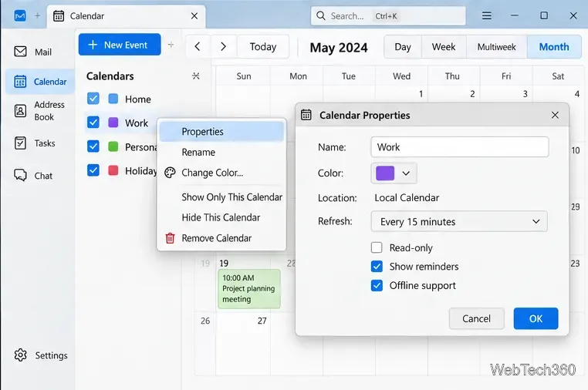The image size is (588, 390).
Task: Uncheck the Holiday calendar checkbox
Action: pos(93,170)
